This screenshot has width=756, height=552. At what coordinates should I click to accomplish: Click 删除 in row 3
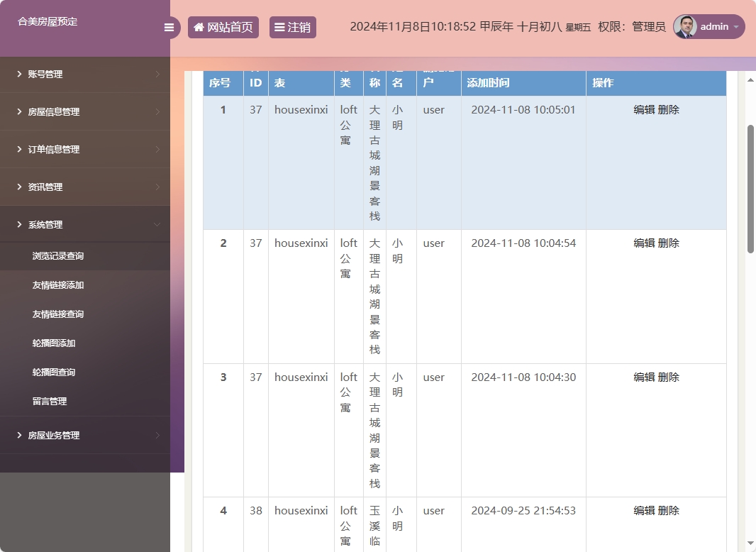pos(668,377)
